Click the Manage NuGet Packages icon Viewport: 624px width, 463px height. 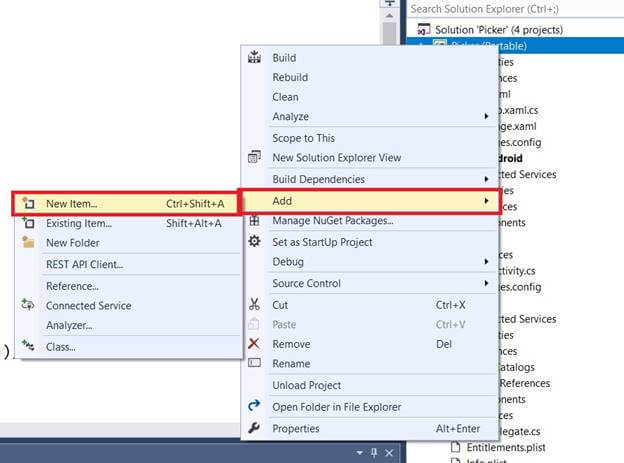pos(254,220)
